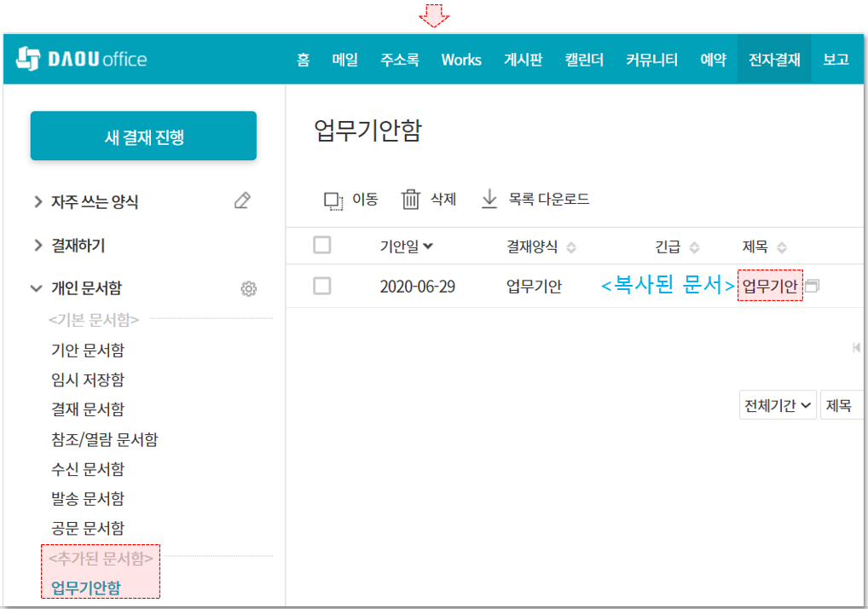Click the pencil edit icon beside 자주 쓰는 양식
This screenshot has height=609, width=868.
tap(242, 201)
